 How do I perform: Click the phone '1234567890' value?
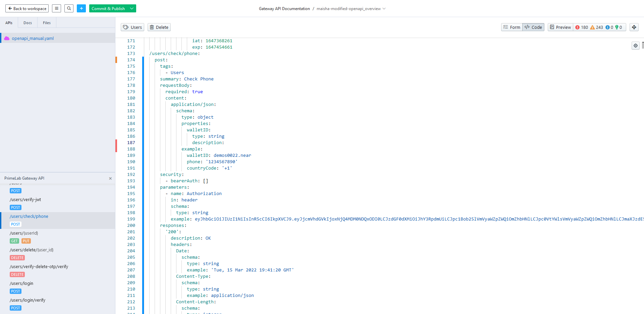(222, 162)
